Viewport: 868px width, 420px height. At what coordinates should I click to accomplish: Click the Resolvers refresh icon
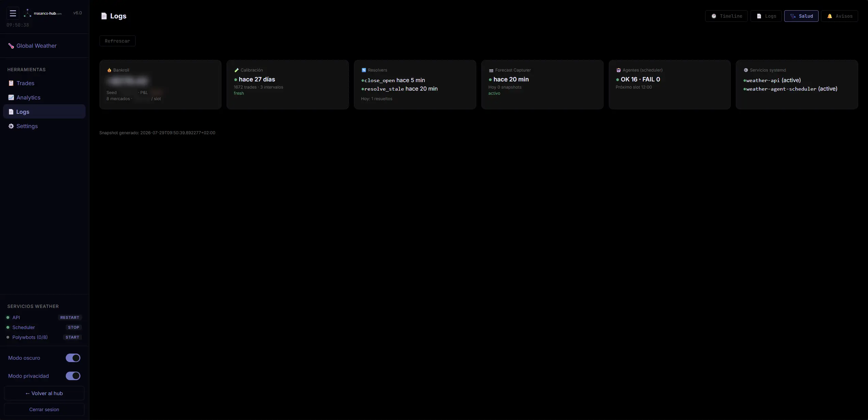[x=364, y=70]
